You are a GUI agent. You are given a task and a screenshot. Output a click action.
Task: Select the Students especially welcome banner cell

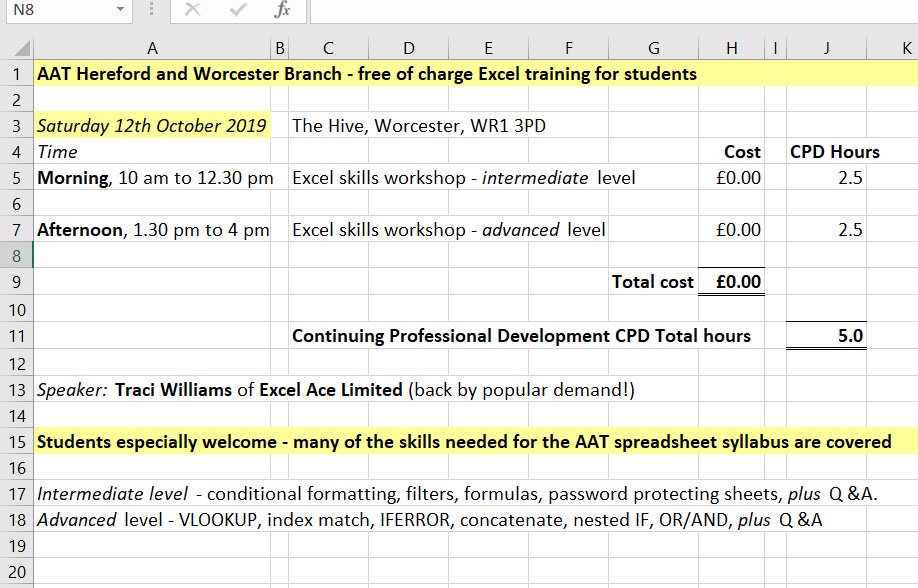152,441
